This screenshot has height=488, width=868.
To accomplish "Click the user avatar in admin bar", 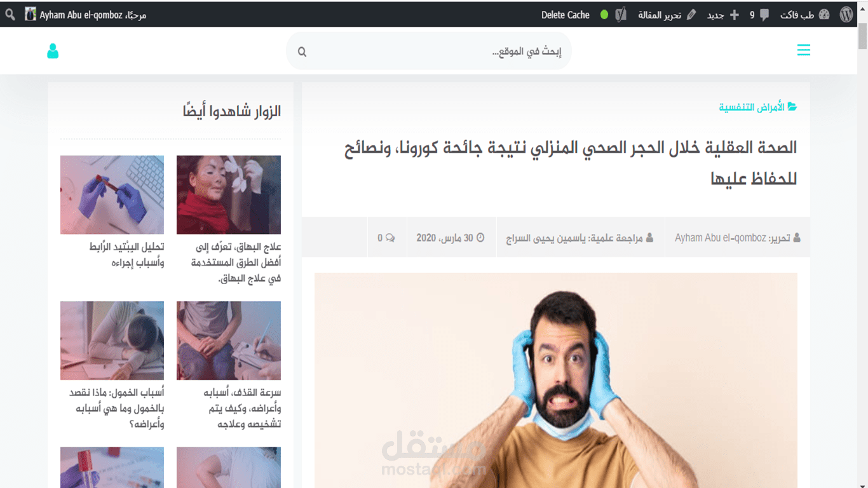I will [31, 14].
